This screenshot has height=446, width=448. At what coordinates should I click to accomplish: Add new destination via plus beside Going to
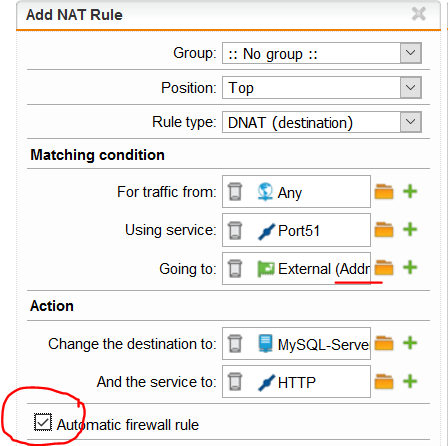[410, 268]
